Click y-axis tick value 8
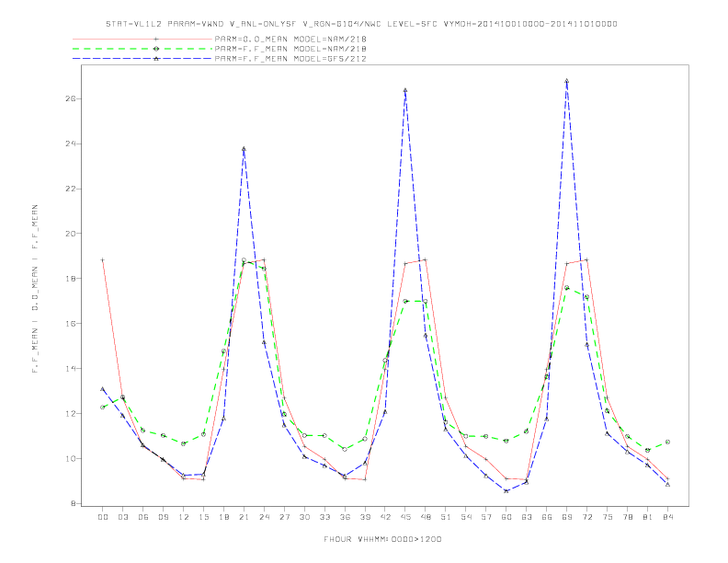 [x=74, y=503]
